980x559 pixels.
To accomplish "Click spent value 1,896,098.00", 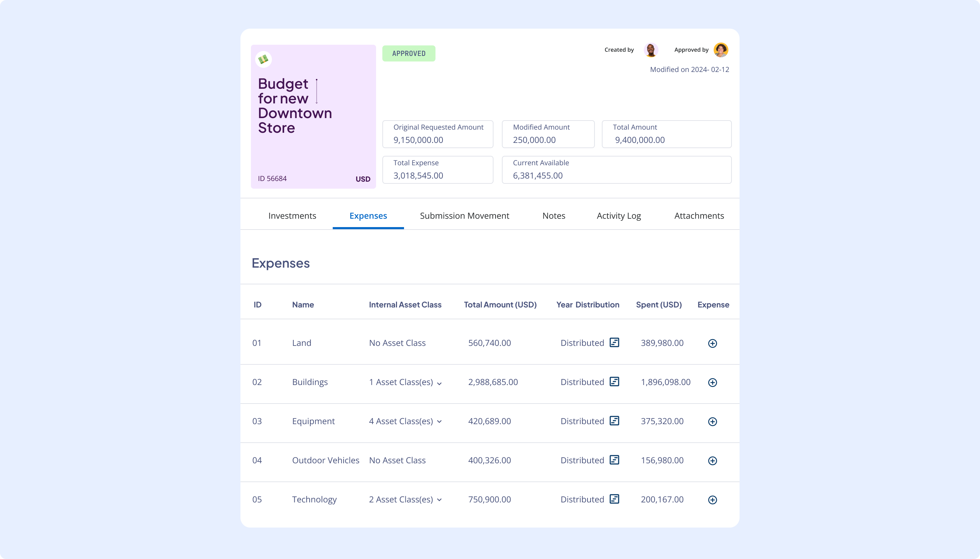I will [x=665, y=382].
